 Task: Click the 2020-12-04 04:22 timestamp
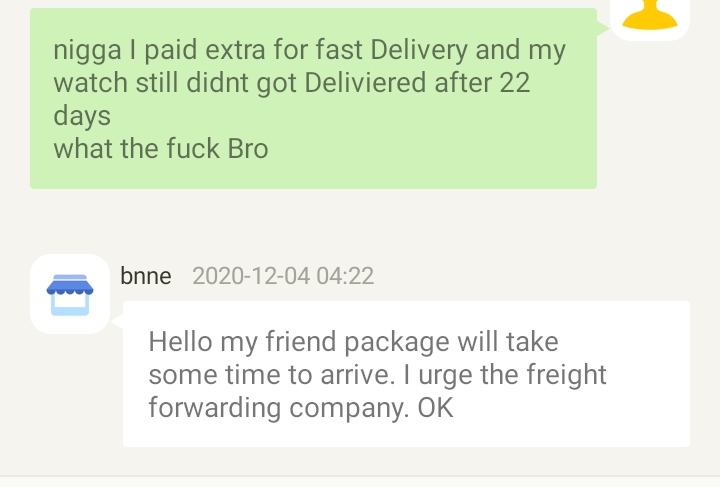[282, 276]
